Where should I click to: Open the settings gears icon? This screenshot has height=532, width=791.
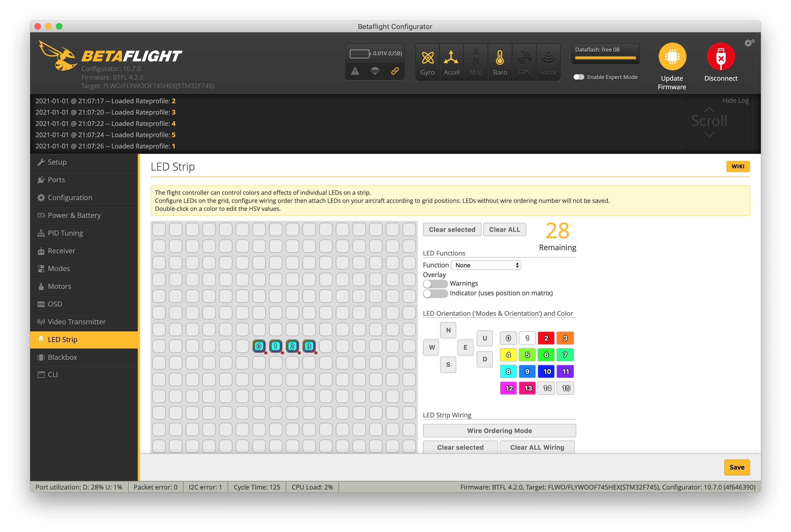[x=749, y=43]
